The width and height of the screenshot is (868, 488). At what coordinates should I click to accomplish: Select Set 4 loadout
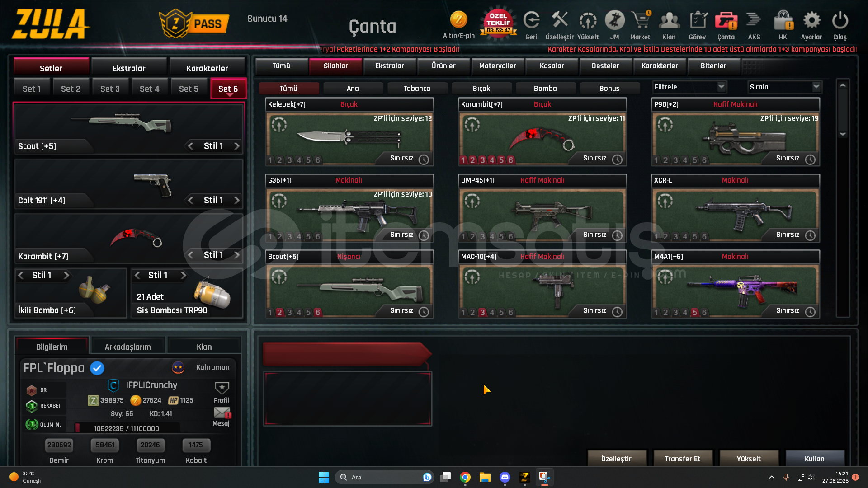pos(150,89)
